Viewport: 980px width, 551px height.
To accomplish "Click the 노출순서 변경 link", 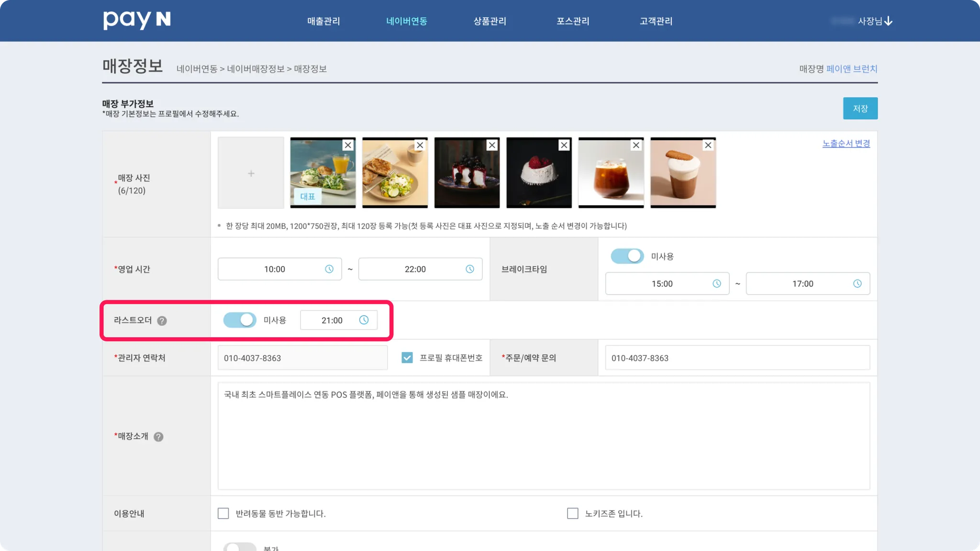I will (846, 143).
